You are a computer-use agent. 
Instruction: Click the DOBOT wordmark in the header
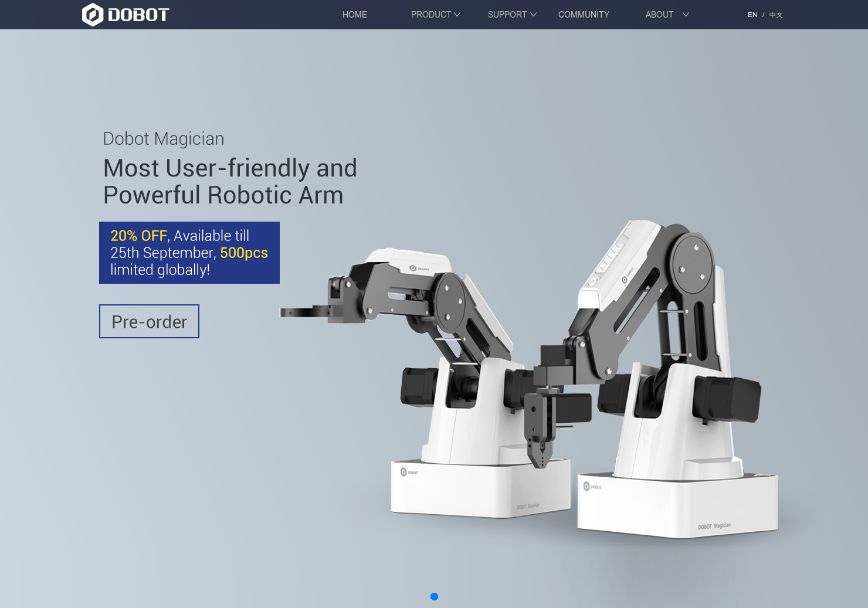(x=138, y=14)
